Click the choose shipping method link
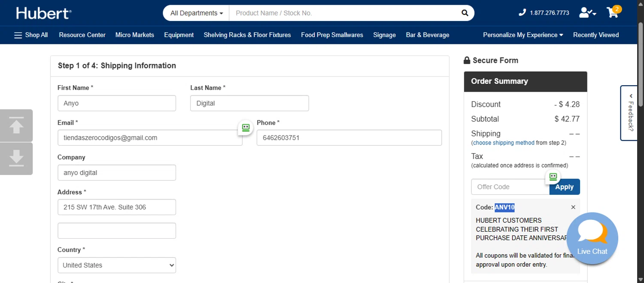 504,143
